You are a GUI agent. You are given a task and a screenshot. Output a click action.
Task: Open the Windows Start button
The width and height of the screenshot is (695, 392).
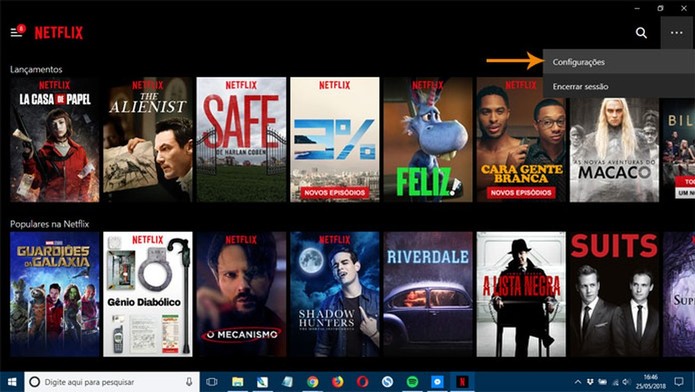[x=12, y=382]
